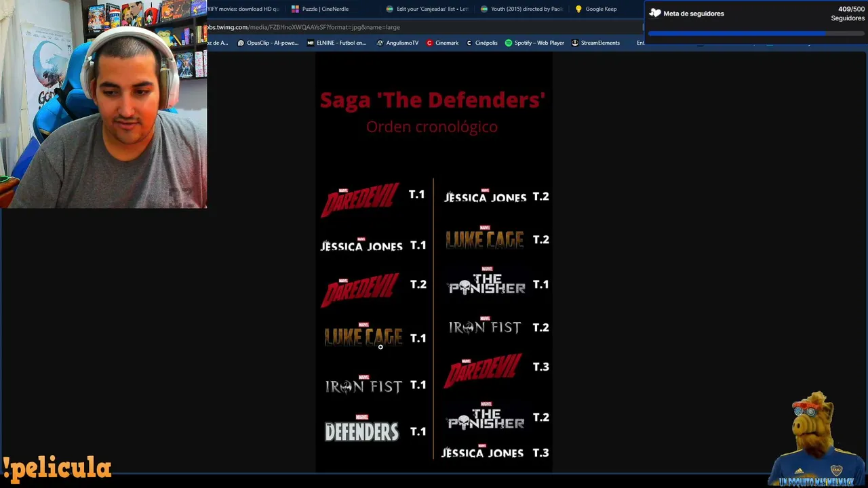Open the Youth (2015) Letterboxd tab

(x=522, y=9)
